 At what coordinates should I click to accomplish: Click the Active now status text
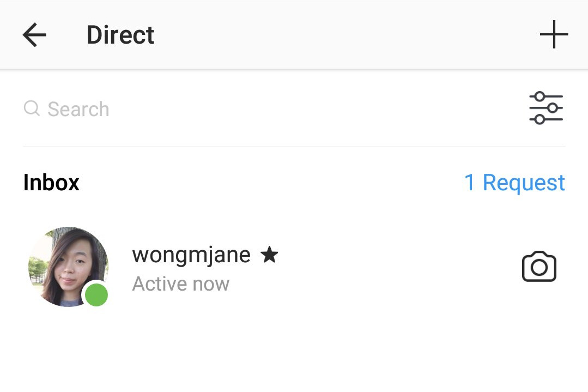(x=181, y=284)
